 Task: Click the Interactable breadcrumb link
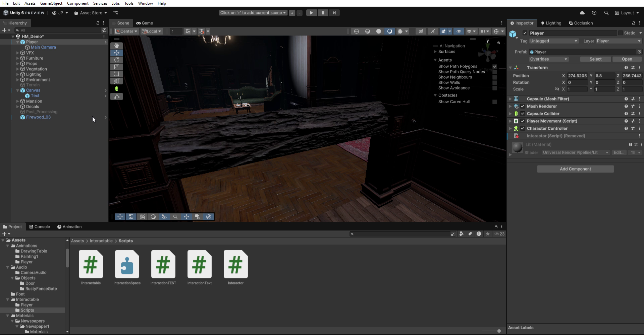(101, 241)
